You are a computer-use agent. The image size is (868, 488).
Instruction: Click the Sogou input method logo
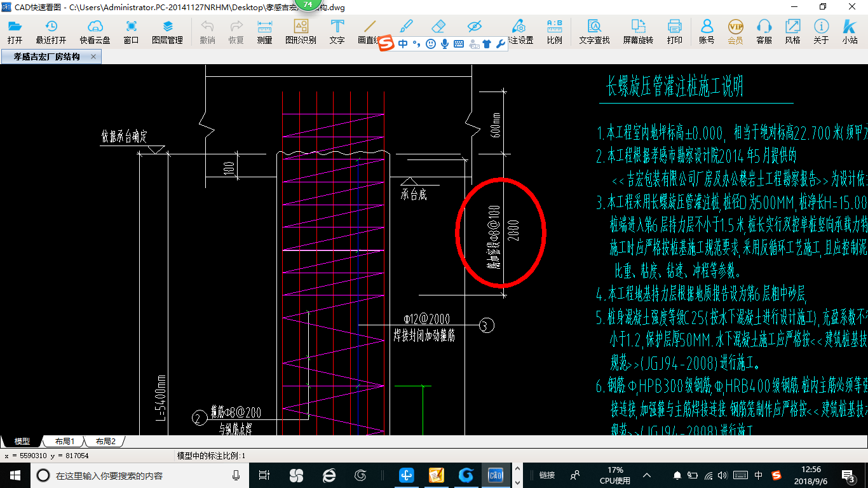[x=386, y=44]
